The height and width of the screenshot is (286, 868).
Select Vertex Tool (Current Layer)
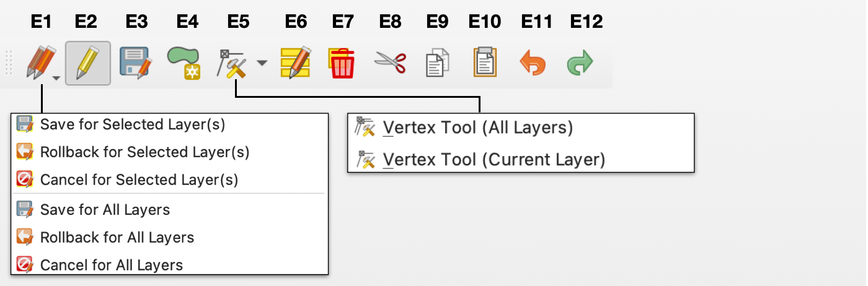[x=493, y=160]
